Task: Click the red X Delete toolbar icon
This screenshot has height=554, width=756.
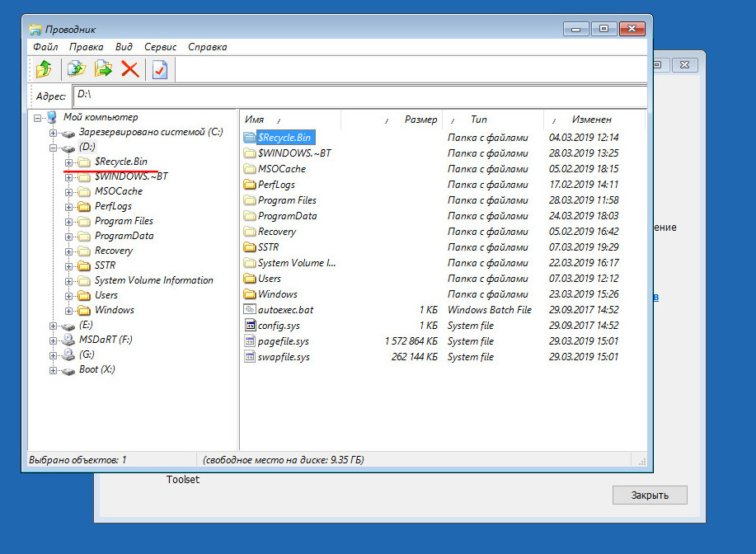Action: click(x=130, y=69)
